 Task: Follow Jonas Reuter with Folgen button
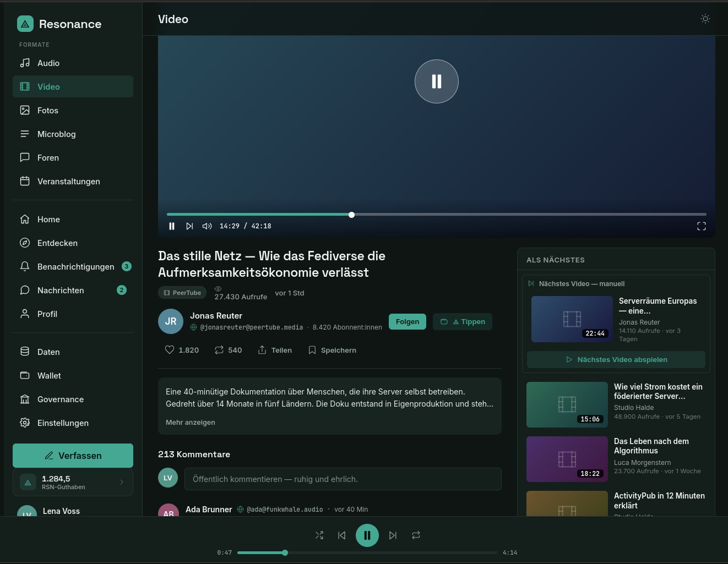pyautogui.click(x=408, y=322)
